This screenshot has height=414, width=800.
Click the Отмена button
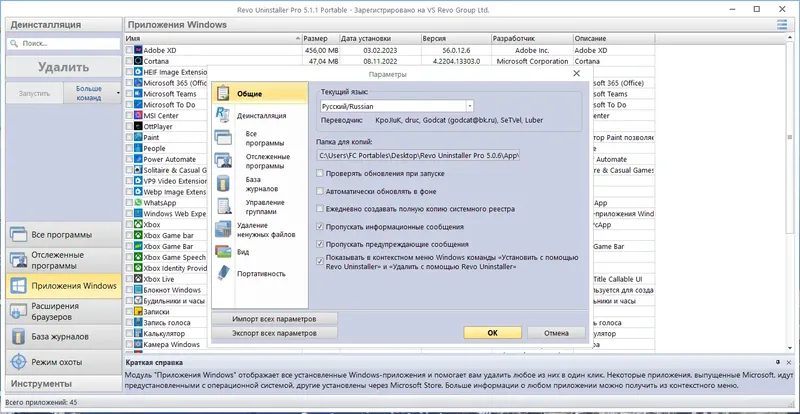point(556,333)
